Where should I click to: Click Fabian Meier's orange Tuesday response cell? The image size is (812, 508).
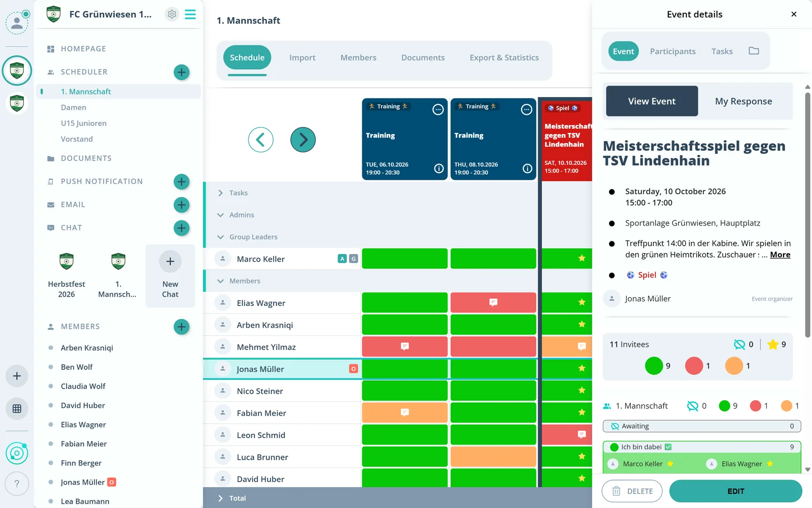pos(404,412)
